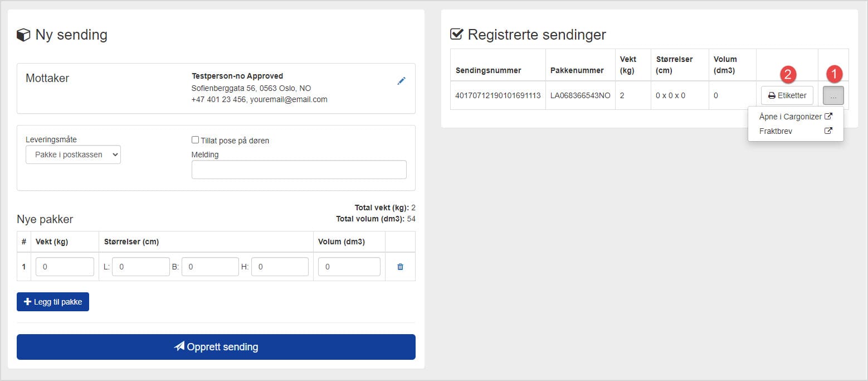Click the width B input field
Viewport: 868px width, 381px height.
point(210,267)
